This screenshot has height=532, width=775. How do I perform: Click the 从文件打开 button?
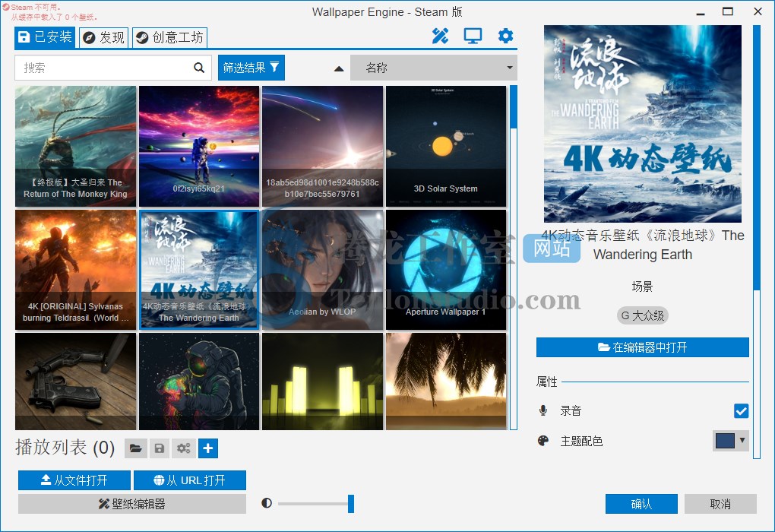pyautogui.click(x=74, y=480)
